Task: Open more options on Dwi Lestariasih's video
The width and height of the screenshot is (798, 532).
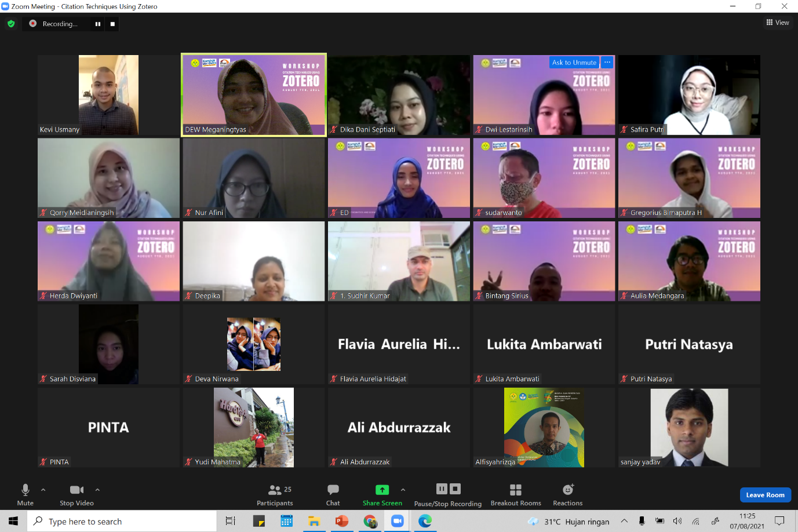Action: click(x=607, y=63)
